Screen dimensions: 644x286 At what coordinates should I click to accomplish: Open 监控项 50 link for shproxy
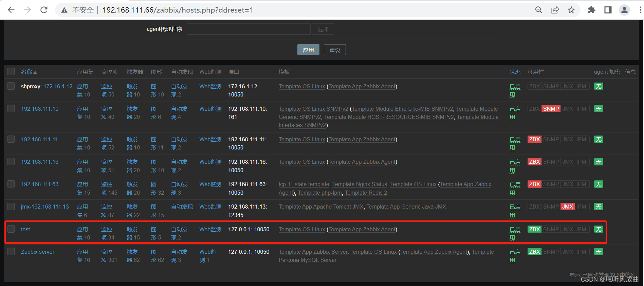[108, 90]
